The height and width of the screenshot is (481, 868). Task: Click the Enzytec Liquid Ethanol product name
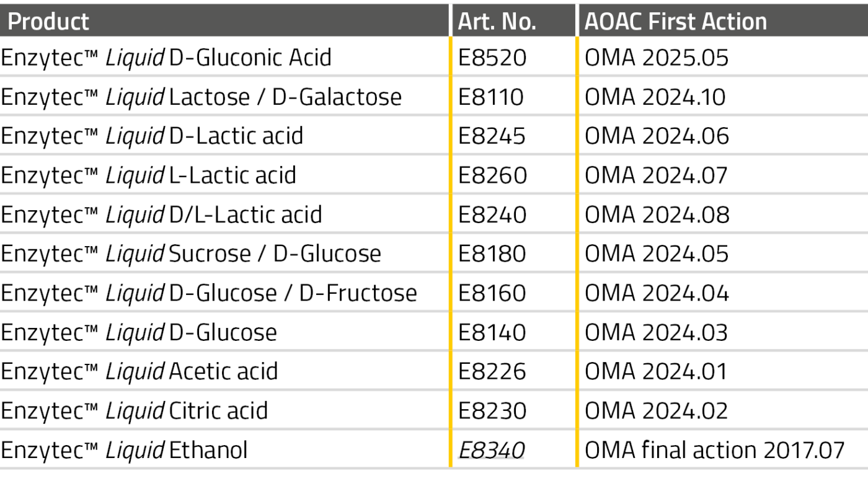click(x=123, y=450)
